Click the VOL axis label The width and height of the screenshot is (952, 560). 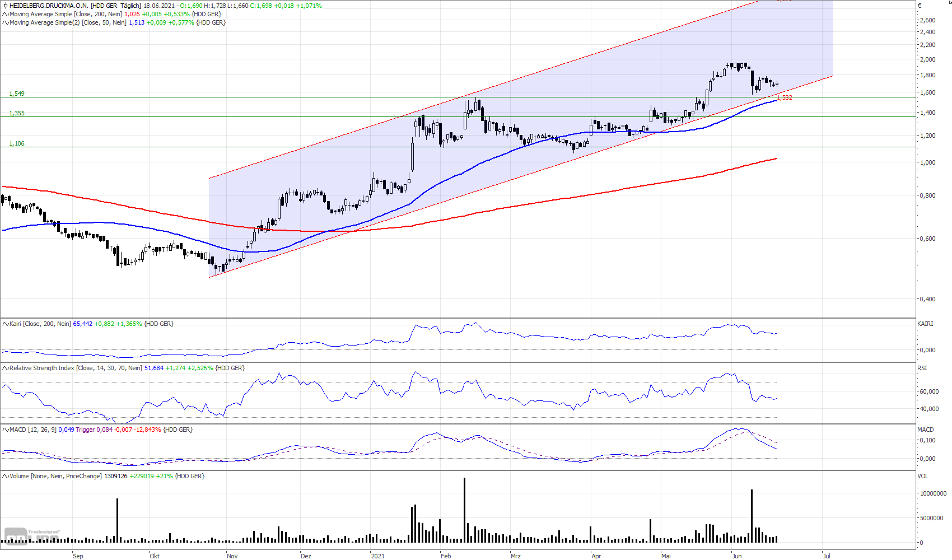coord(923,476)
